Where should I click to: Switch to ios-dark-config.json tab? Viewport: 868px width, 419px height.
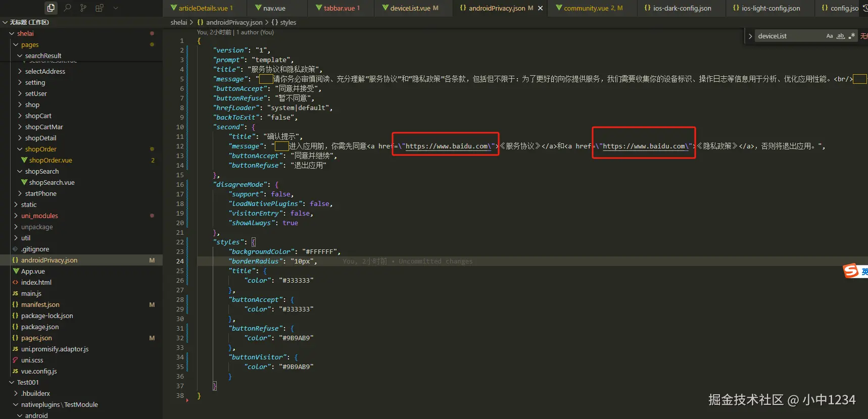[x=682, y=8]
